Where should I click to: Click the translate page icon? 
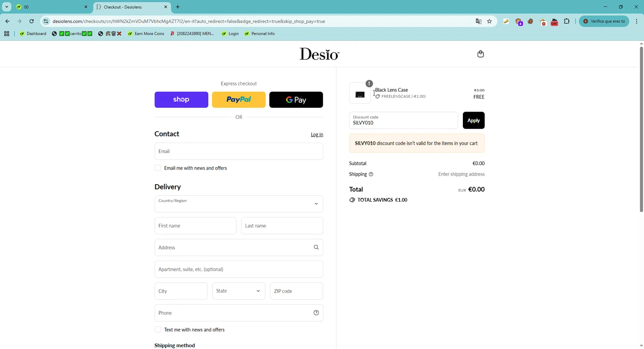pos(478,21)
